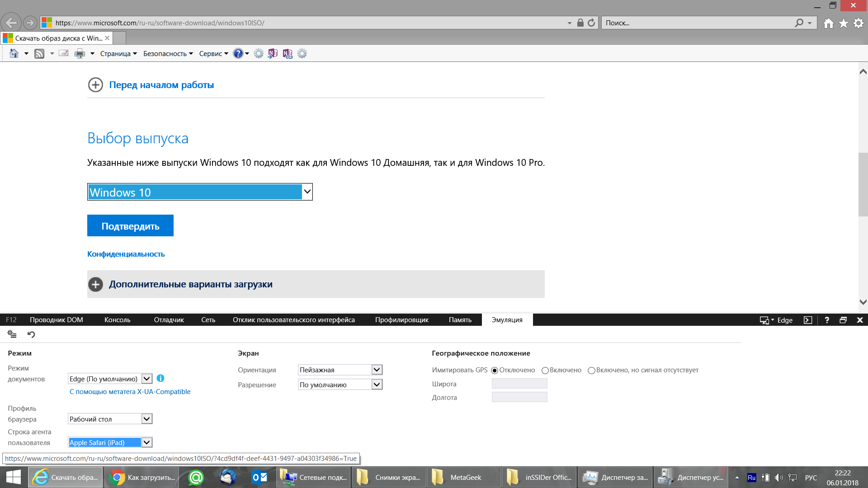The image size is (868, 488).
Task: Click the refresh page icon in address bar
Action: coord(591,23)
